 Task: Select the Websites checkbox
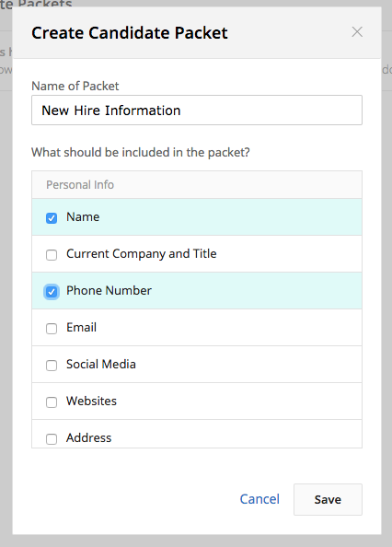(x=52, y=402)
